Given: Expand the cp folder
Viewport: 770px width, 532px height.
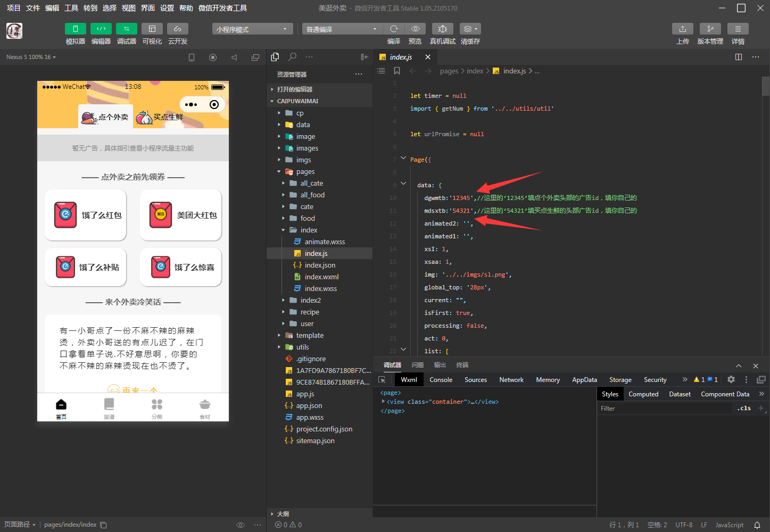Looking at the screenshot, I should (x=319, y=113).
